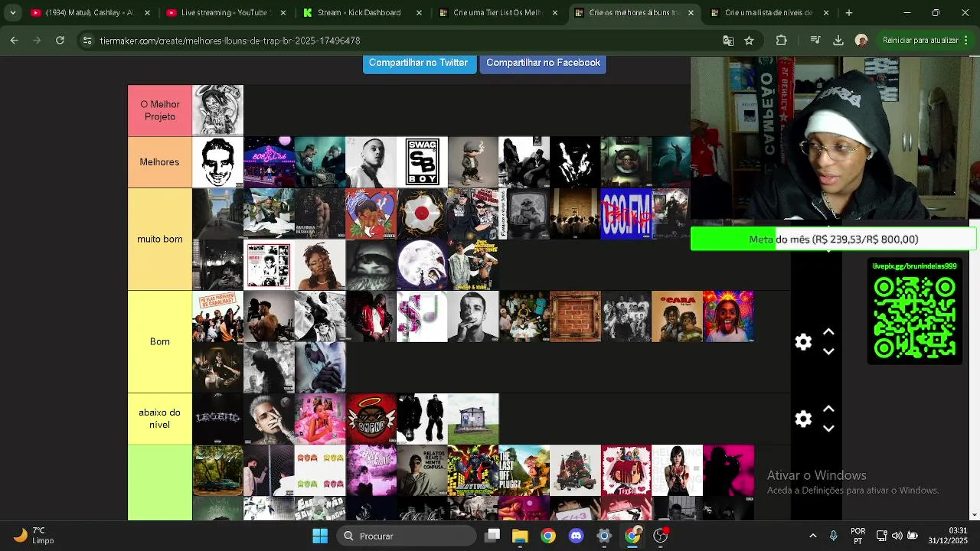
Task: Open a new browser tab
Action: tap(848, 13)
